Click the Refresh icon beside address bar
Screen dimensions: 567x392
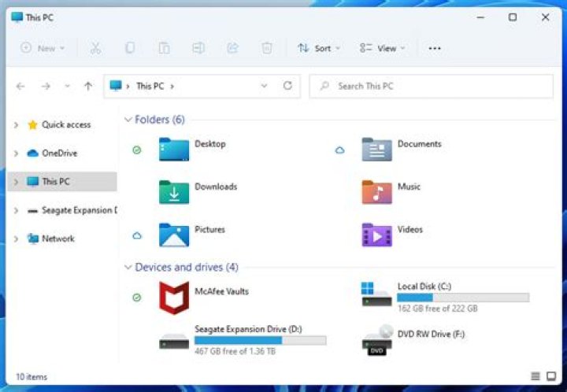tap(287, 86)
